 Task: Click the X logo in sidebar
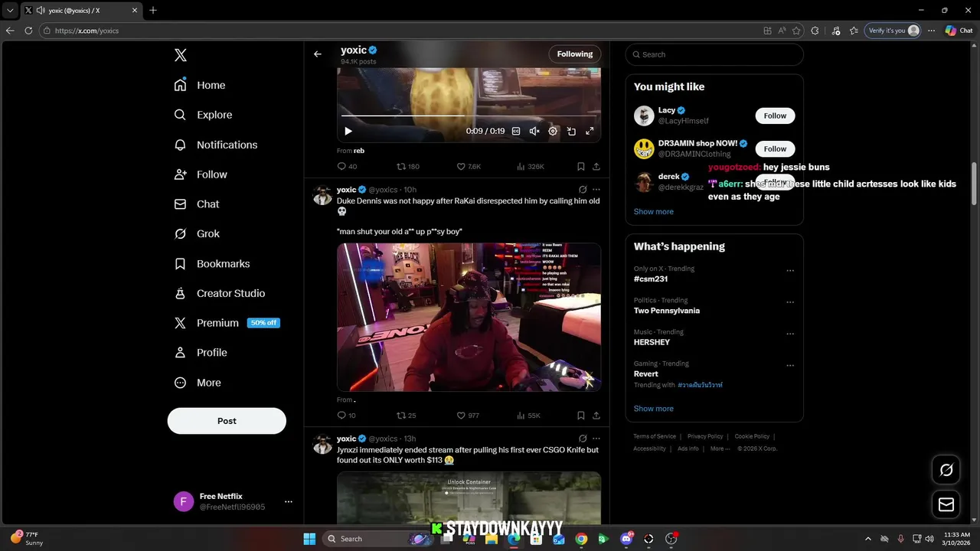click(x=181, y=55)
